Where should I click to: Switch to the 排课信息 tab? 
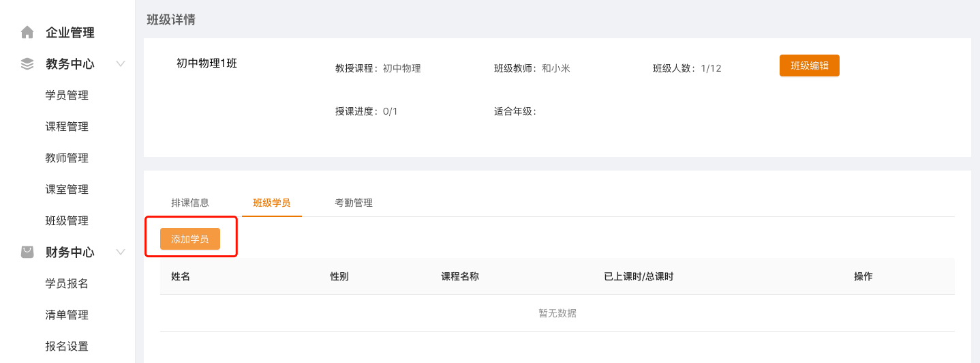[190, 203]
